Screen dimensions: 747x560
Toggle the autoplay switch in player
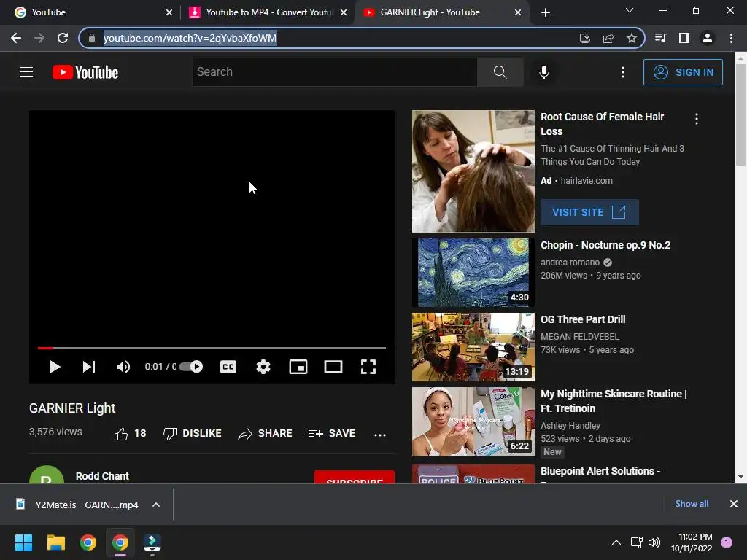(191, 367)
